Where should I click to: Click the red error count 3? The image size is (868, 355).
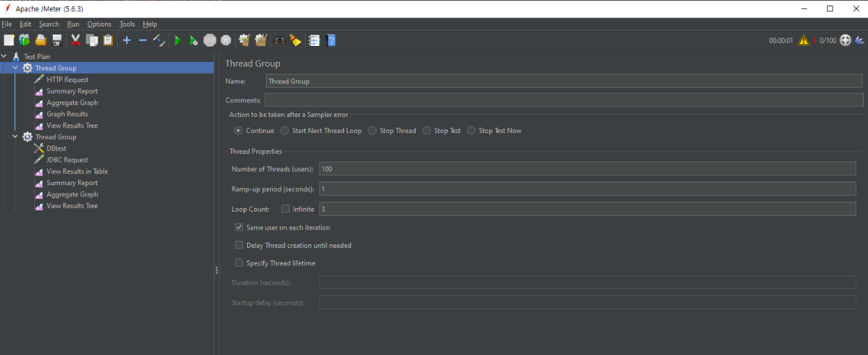pos(814,40)
